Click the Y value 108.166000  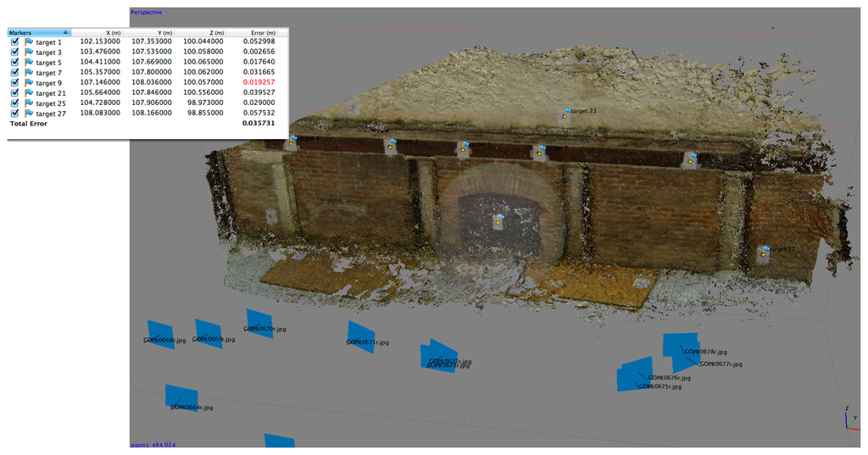coord(152,113)
